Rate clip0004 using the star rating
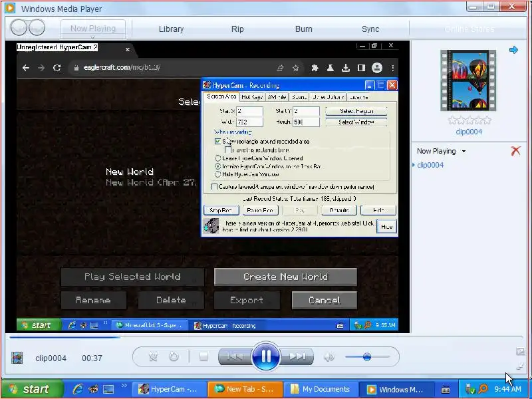The height and width of the screenshot is (399, 532). pos(469,120)
